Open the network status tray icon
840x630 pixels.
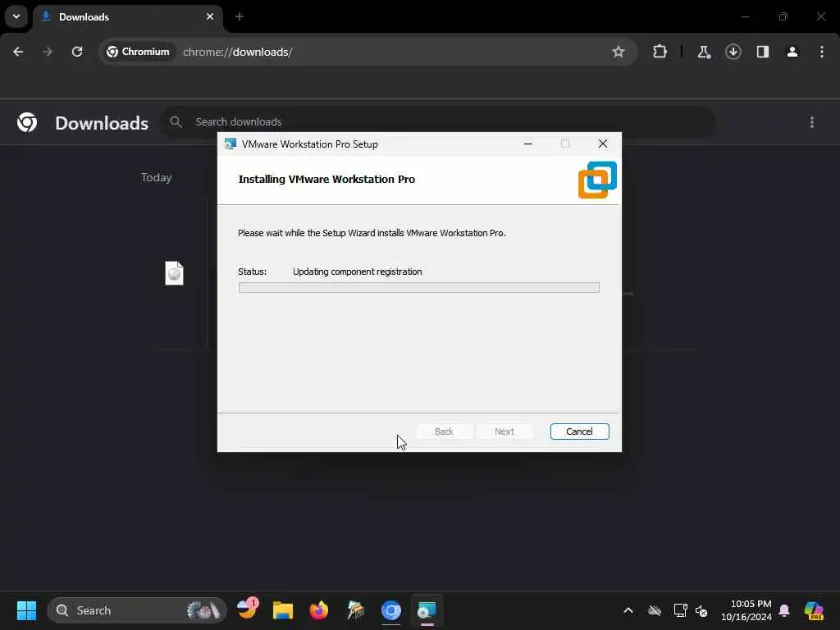pos(680,610)
